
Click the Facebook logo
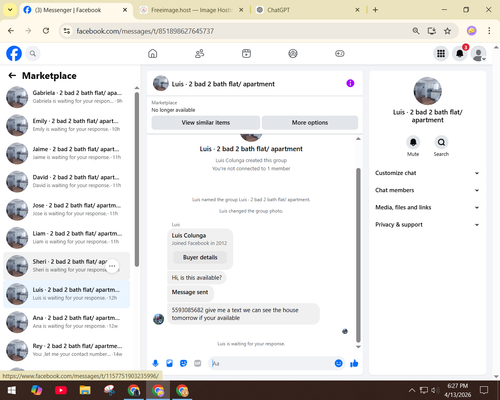click(x=14, y=53)
